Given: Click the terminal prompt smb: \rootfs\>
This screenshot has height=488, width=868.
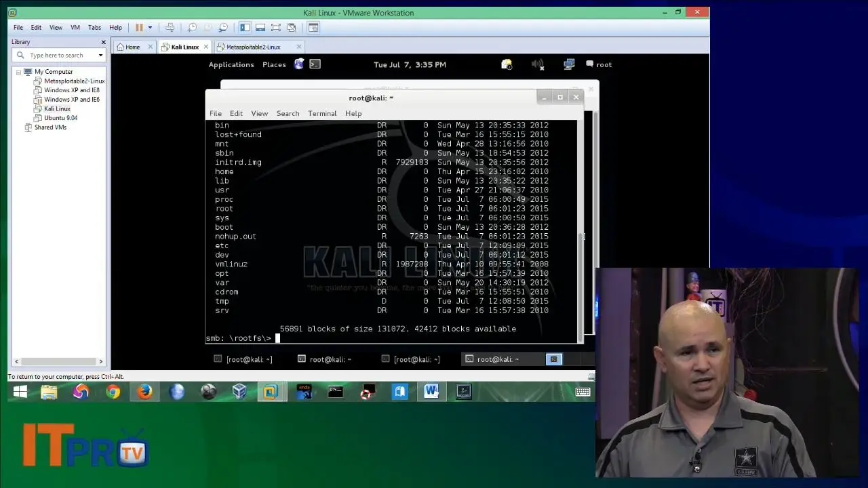Looking at the screenshot, I should 239,338.
